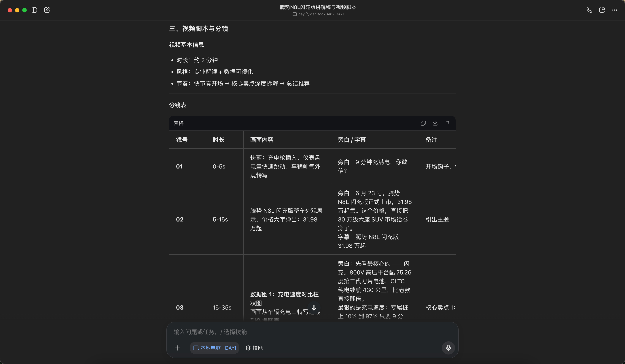Click the 节奏：快节奏开场 bullet

point(243,83)
